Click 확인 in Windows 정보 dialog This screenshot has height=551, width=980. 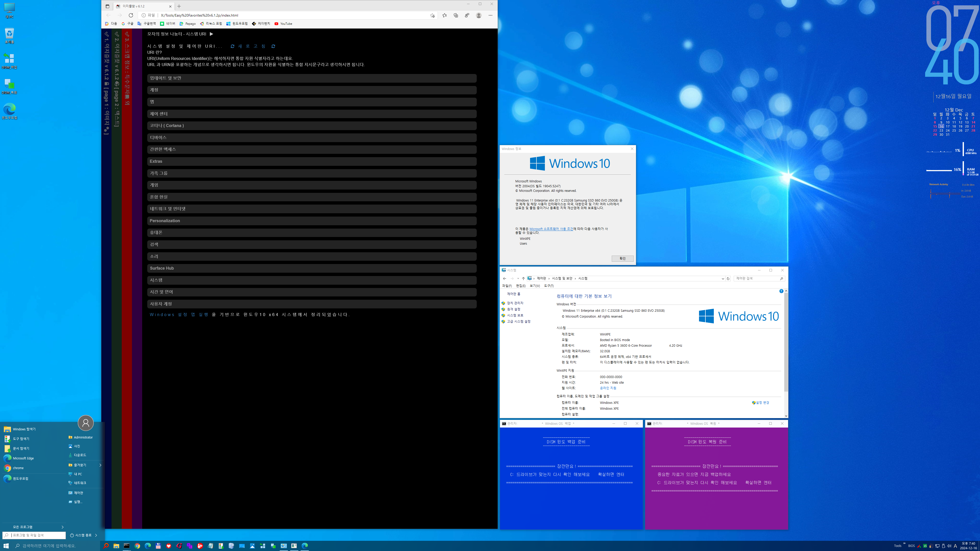click(622, 259)
